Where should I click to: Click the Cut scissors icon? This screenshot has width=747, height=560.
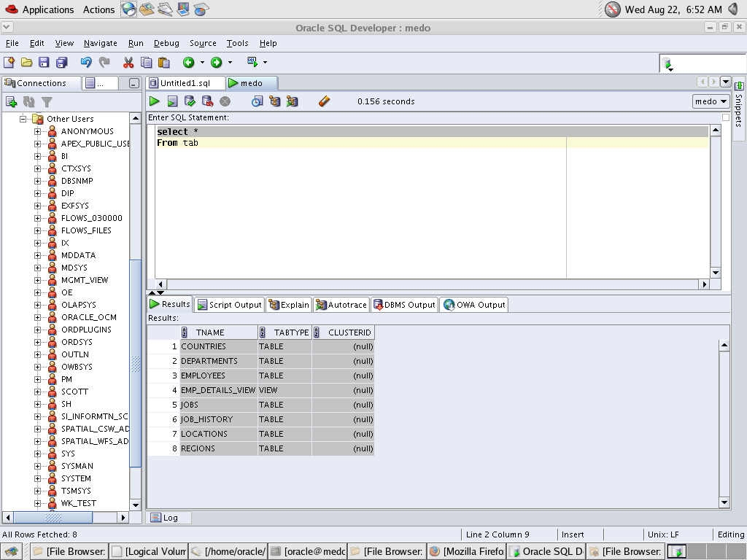(x=128, y=63)
